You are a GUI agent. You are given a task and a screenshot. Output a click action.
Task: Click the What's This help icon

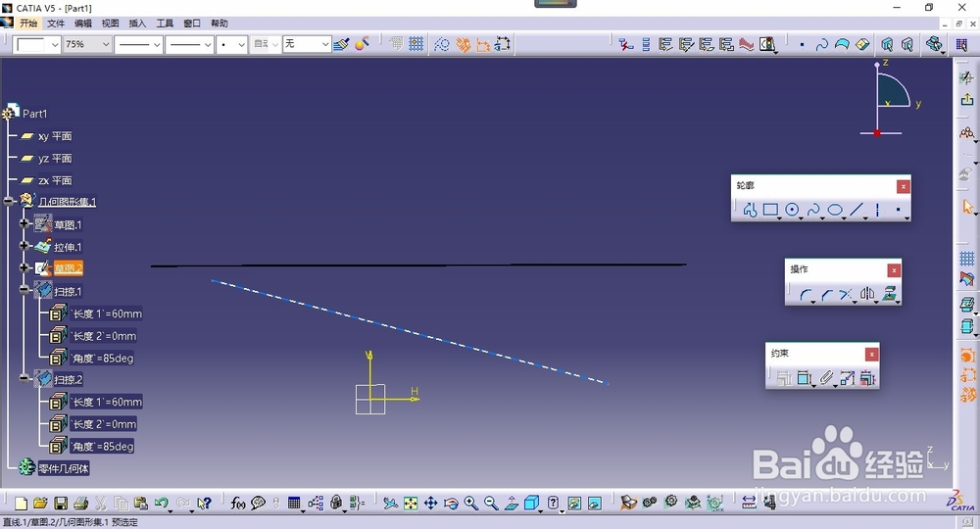click(x=204, y=503)
